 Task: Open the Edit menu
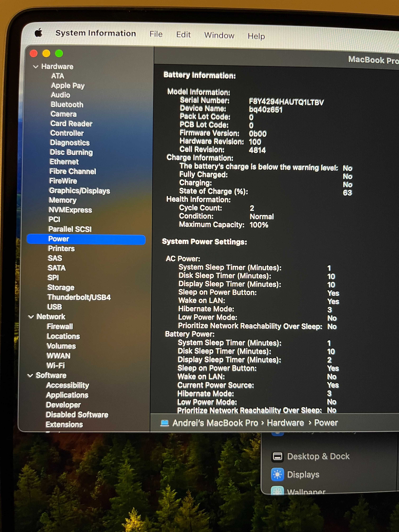(x=183, y=35)
